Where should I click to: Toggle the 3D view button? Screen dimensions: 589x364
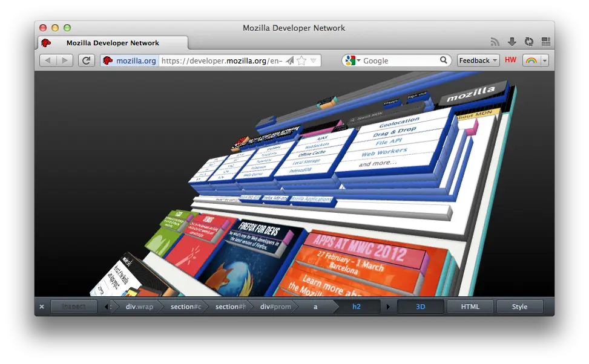420,307
